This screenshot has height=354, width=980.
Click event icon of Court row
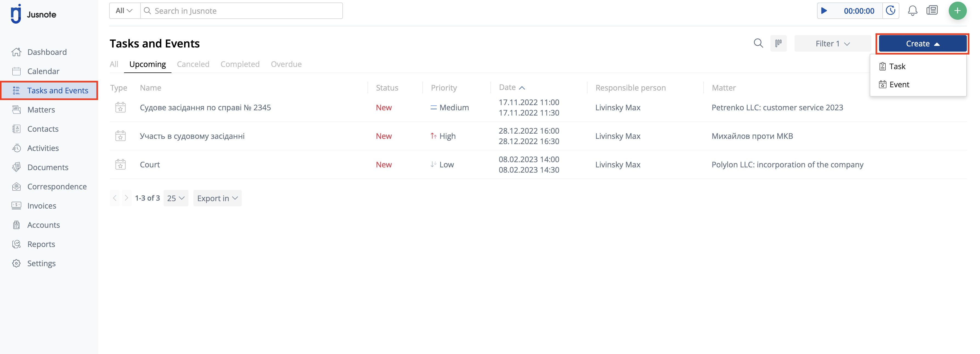click(x=120, y=164)
